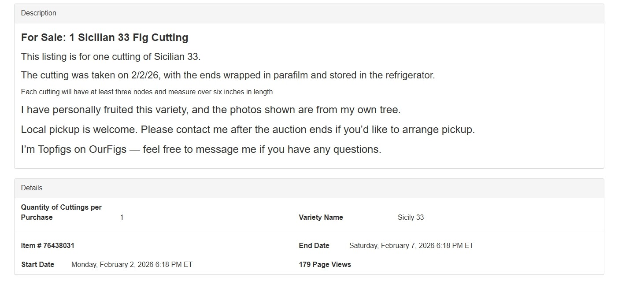Click the 'Local pickup is welcome' line

[248, 130]
